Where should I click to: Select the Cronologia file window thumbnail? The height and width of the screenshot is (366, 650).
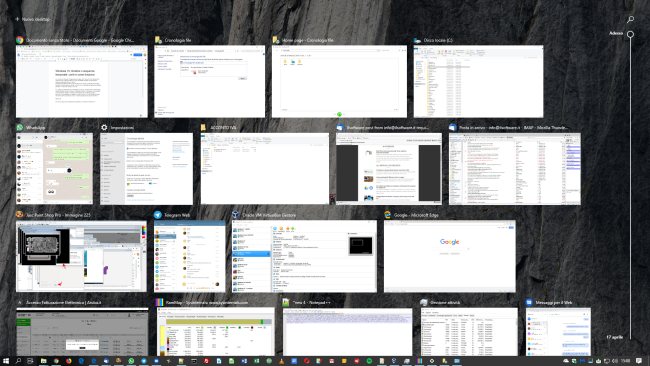point(209,81)
